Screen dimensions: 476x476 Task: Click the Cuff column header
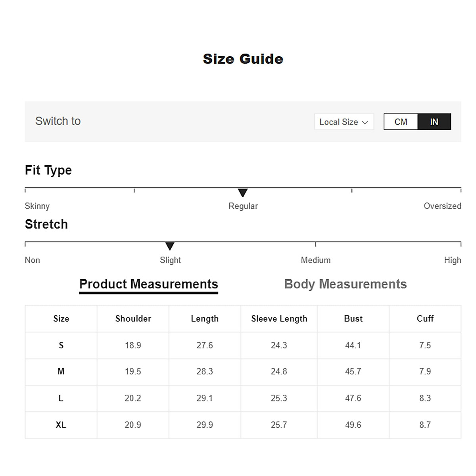point(425,319)
